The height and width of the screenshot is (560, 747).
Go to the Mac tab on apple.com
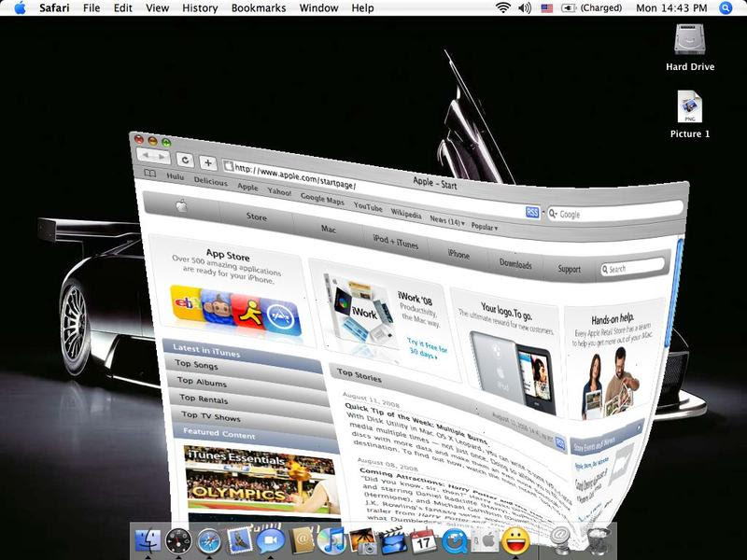click(329, 229)
